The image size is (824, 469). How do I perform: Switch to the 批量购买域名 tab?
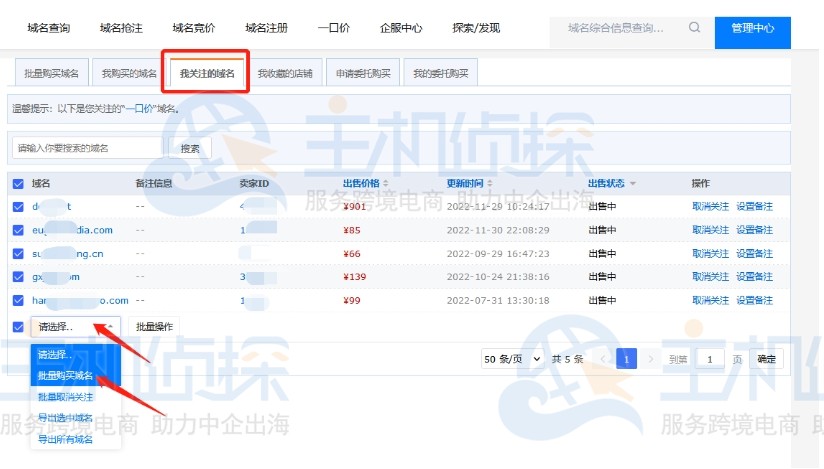[51, 73]
